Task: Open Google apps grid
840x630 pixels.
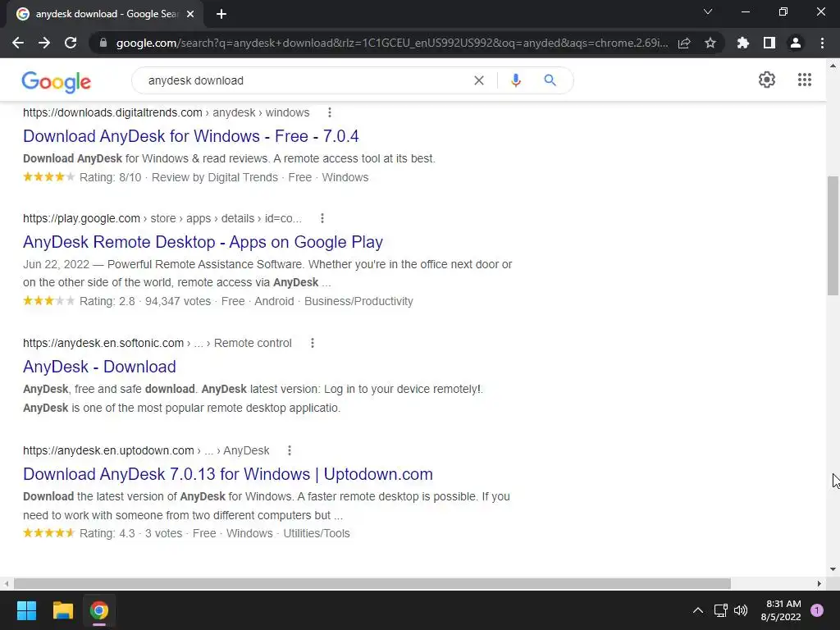Action: (x=805, y=80)
